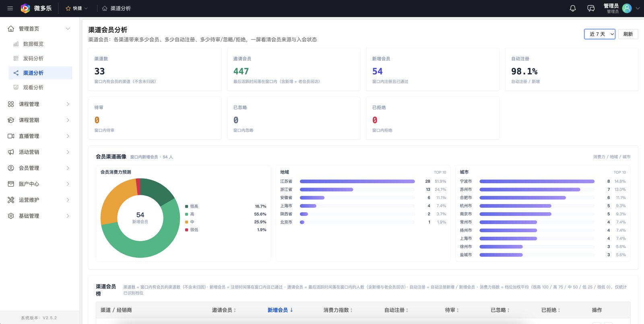Open the 快捷 shortcuts dropdown
Screen dimensions: 644x324
click(77, 8)
